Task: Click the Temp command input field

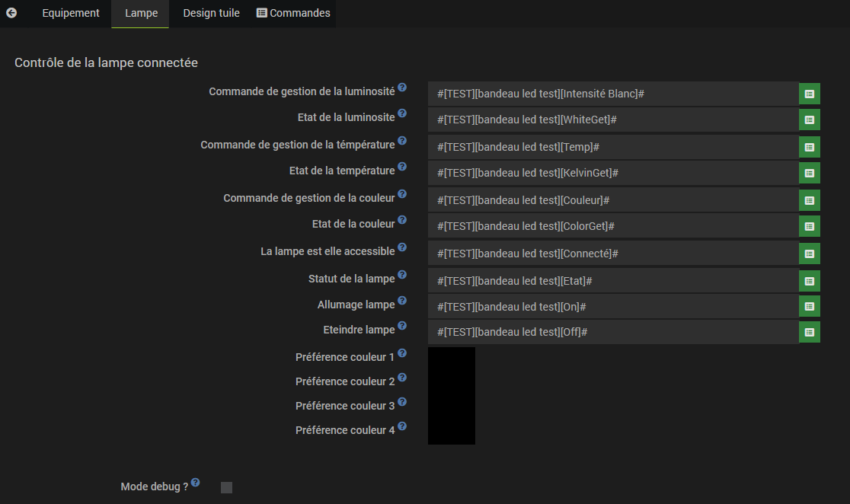Action: point(613,147)
